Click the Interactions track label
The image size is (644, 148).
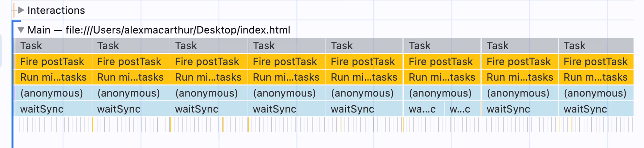(56, 10)
